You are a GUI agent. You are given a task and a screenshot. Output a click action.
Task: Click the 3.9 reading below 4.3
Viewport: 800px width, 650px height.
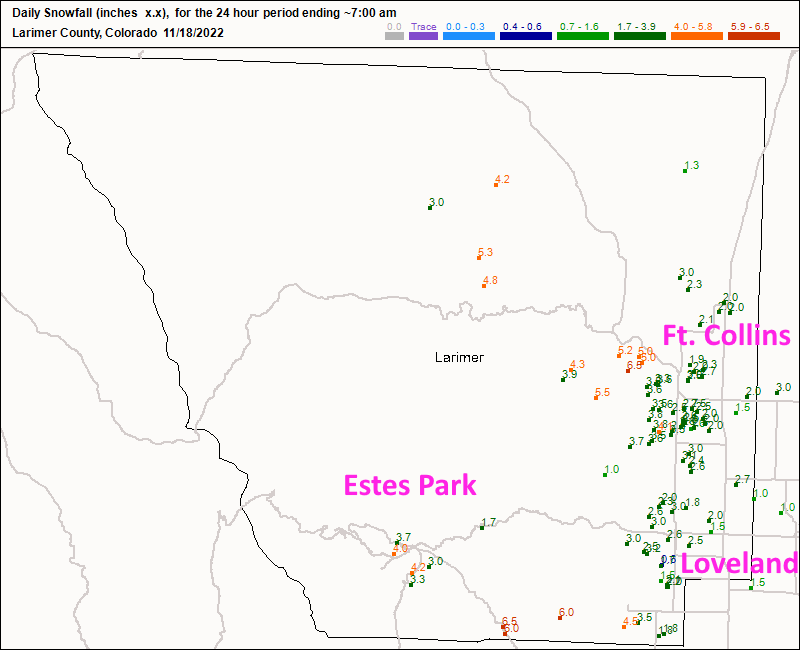pos(569,374)
